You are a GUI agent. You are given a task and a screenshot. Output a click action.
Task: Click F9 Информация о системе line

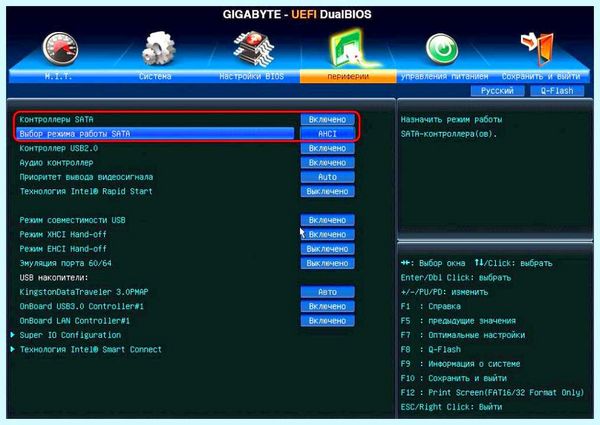click(460, 364)
